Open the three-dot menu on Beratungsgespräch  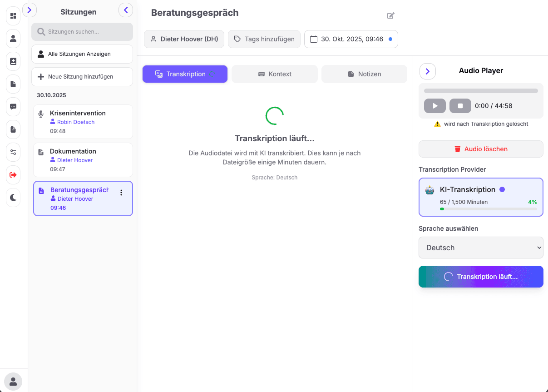click(121, 193)
